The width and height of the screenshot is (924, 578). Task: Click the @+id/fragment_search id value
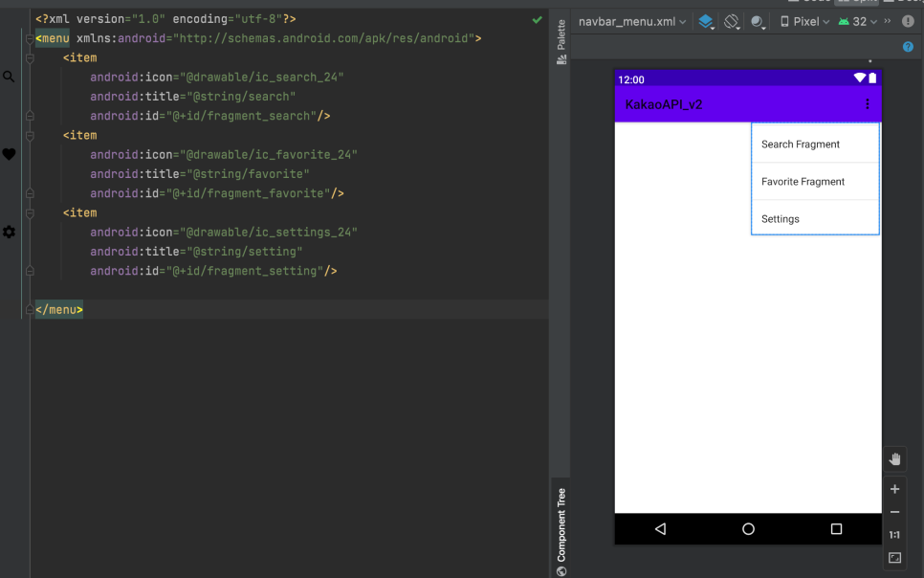point(241,116)
